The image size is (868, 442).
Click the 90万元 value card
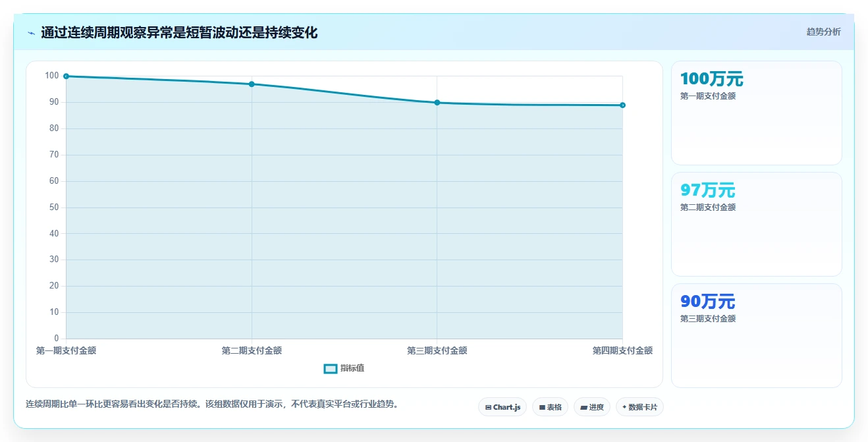point(756,335)
